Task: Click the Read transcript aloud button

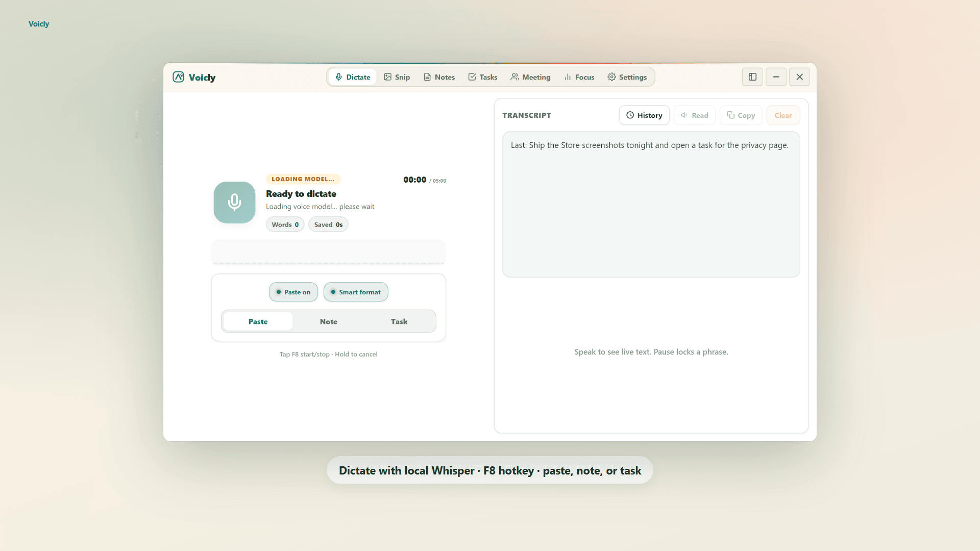Action: pos(695,115)
